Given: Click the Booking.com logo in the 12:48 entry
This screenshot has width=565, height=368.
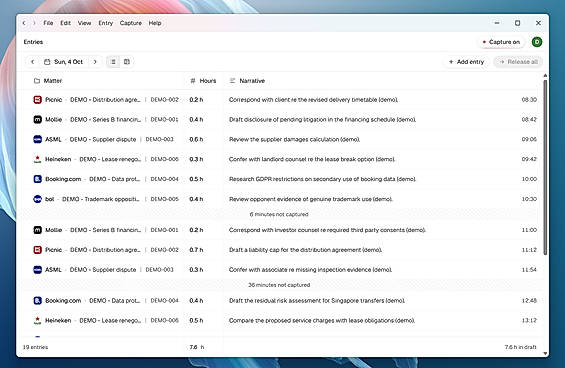Looking at the screenshot, I should coord(37,301).
